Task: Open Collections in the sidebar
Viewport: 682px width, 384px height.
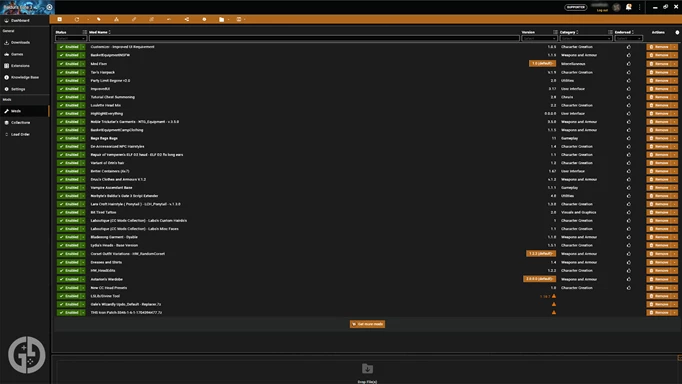Action: click(20, 123)
